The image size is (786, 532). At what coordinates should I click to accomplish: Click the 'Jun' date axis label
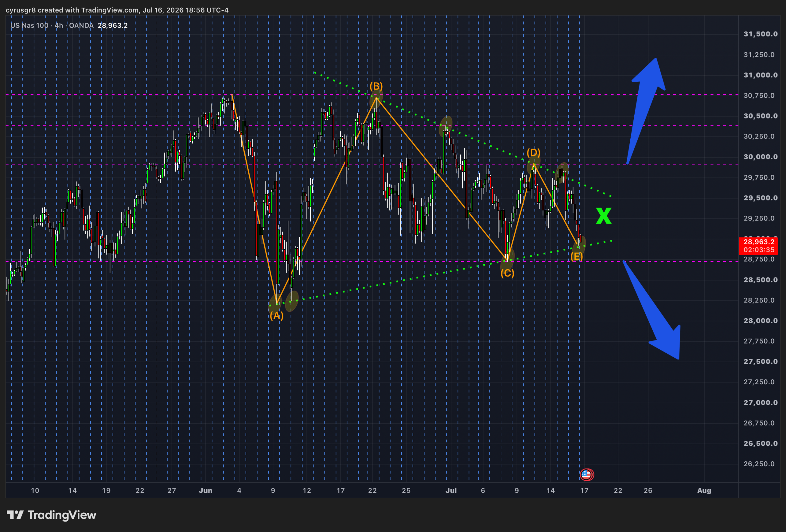206,490
